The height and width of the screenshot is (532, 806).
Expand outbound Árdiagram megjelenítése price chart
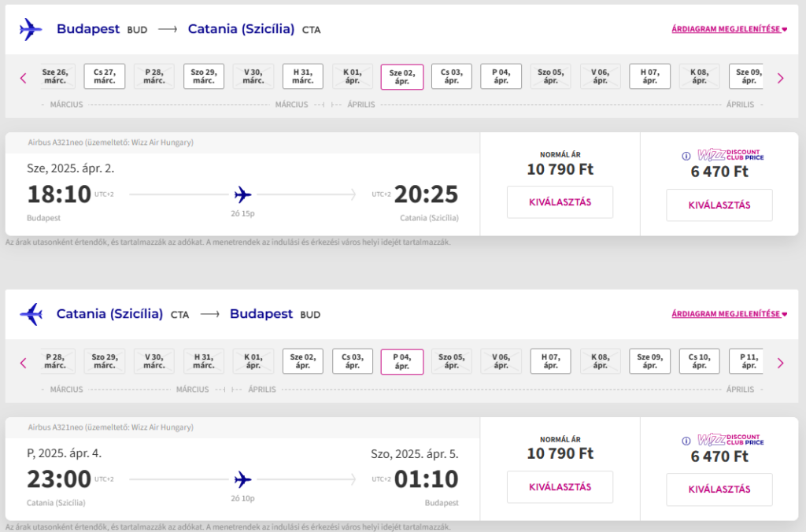(x=729, y=29)
